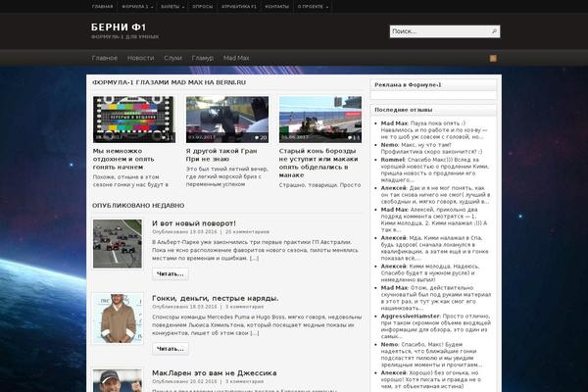Open the article Гонки, деньги, пестрые наряды
Image resolution: width=588 pixels, height=392 pixels.
pyautogui.click(x=215, y=297)
